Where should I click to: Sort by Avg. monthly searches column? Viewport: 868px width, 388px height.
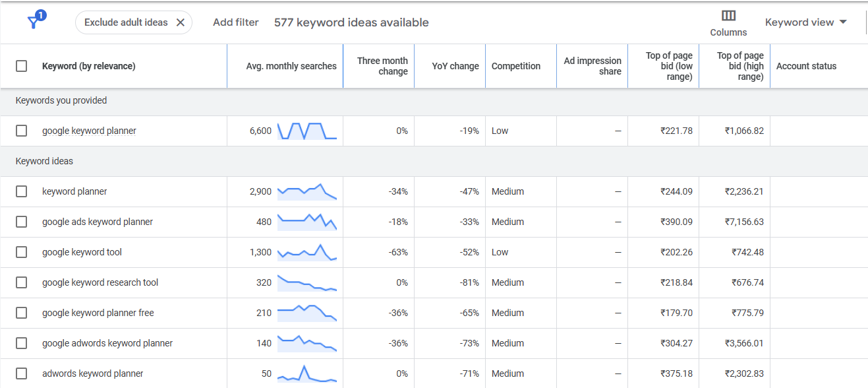(x=291, y=66)
